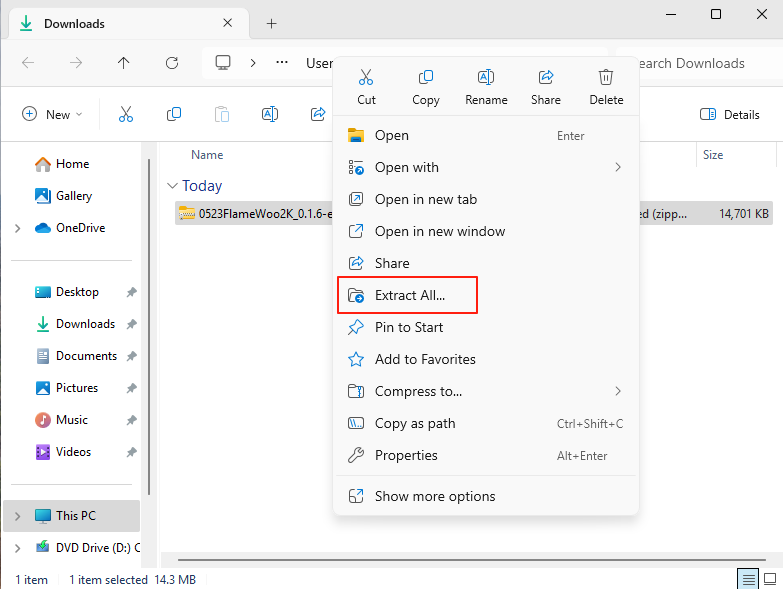
Task: Open the Documents folder in sidebar
Action: (x=86, y=356)
